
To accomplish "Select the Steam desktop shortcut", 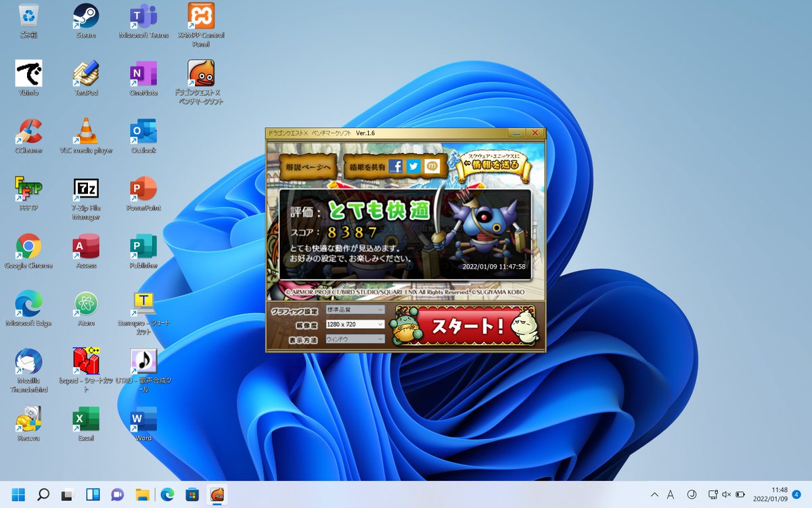I will tap(86, 21).
